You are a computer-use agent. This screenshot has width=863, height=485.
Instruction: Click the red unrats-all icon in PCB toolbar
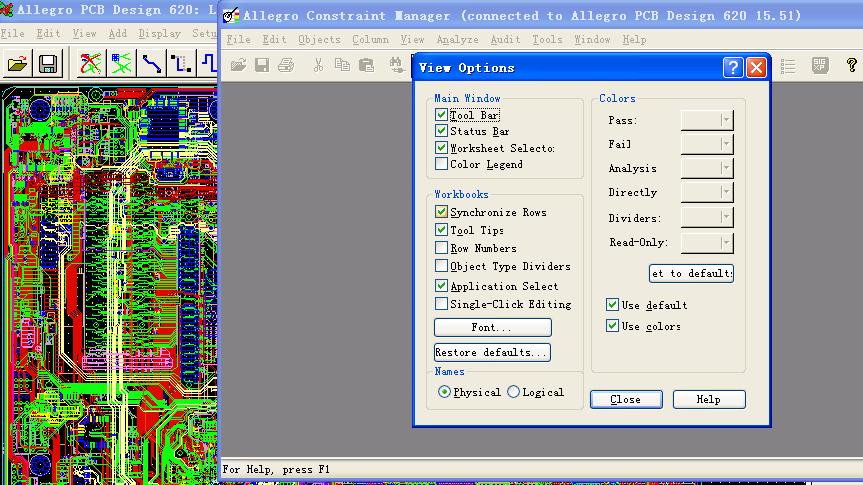[x=91, y=64]
